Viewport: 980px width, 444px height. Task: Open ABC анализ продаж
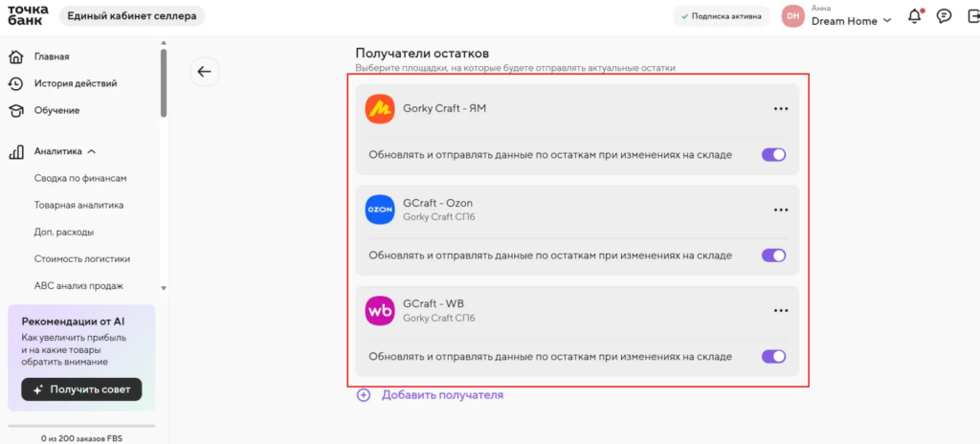tap(78, 286)
